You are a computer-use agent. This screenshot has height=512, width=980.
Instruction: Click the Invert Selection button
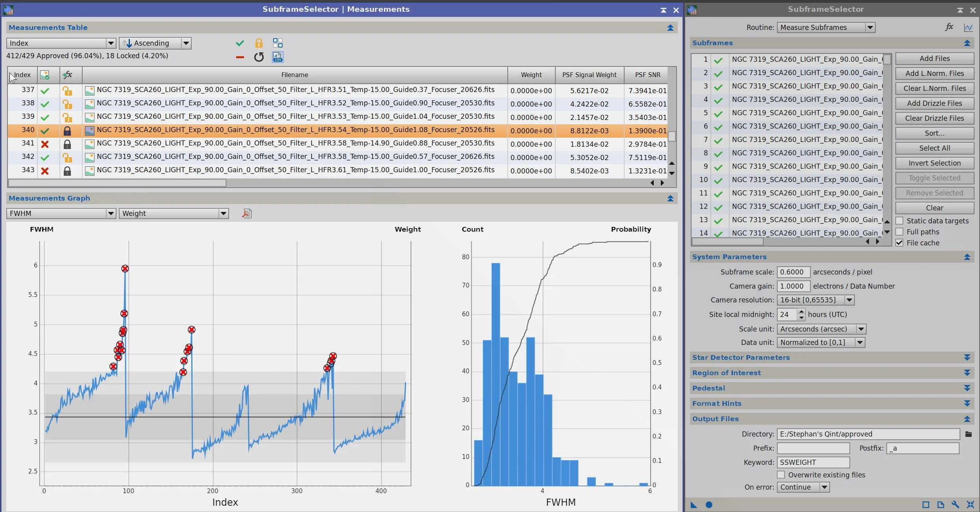pyautogui.click(x=934, y=163)
